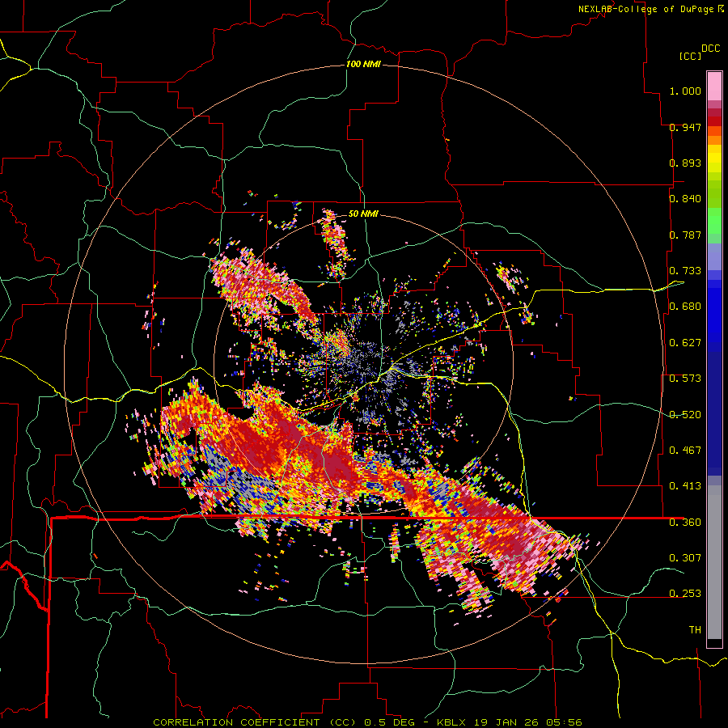728x728 pixels.
Task: Select the 0.467 color scale value
Action: (685, 451)
